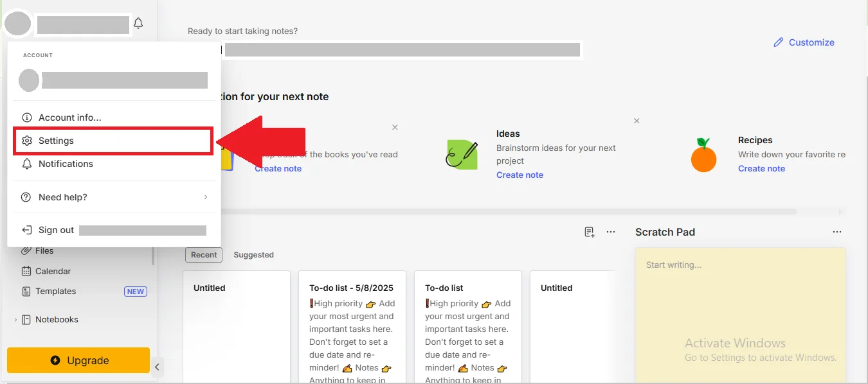Image resolution: width=868 pixels, height=384 pixels.
Task: Open the Notes widget more options menu
Action: [611, 232]
